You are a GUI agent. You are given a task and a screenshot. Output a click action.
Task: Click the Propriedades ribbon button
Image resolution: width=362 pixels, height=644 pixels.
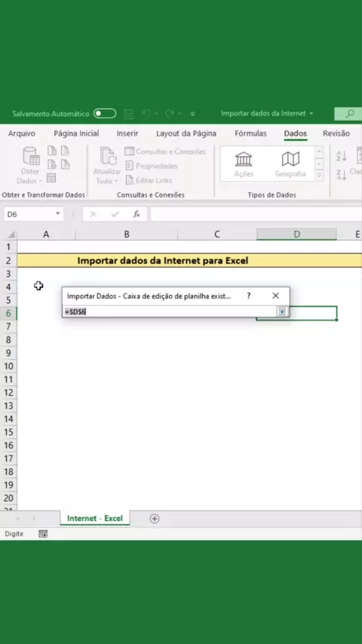tap(151, 166)
